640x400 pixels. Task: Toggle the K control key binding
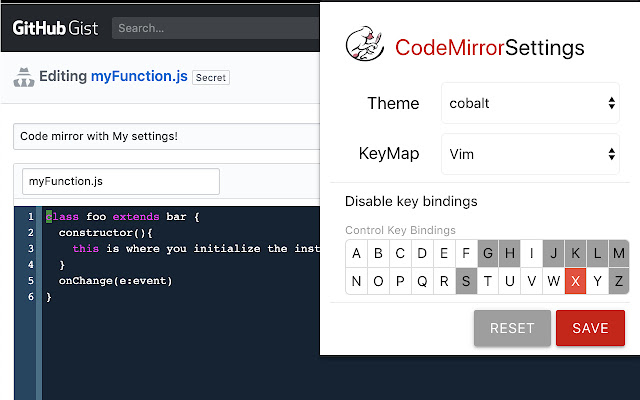pos(575,253)
